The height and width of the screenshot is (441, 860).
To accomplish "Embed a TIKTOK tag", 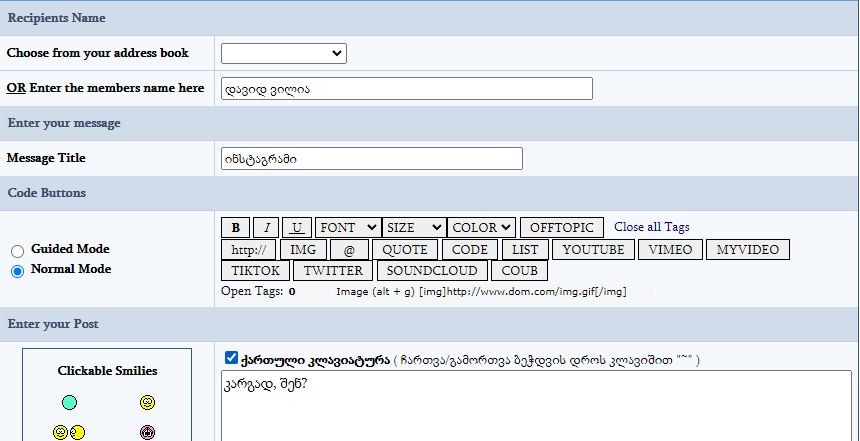I will pyautogui.click(x=256, y=270).
